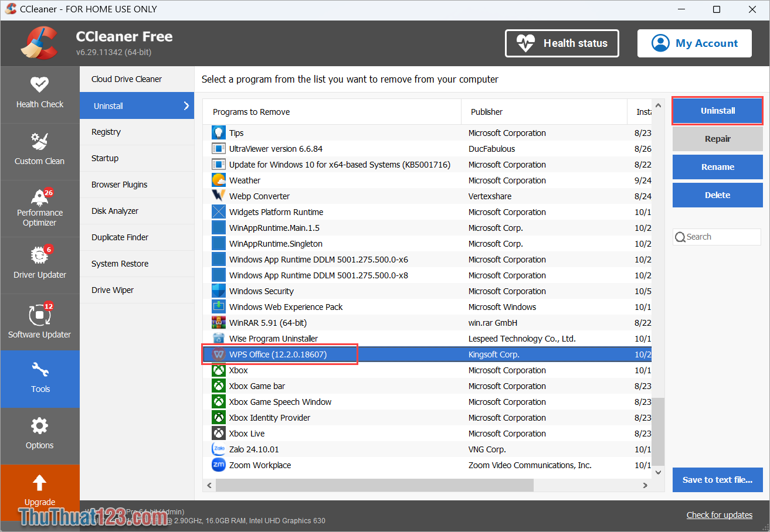The height and width of the screenshot is (532, 770).
Task: Click vertical scrollbar down arrow
Action: pyautogui.click(x=658, y=472)
